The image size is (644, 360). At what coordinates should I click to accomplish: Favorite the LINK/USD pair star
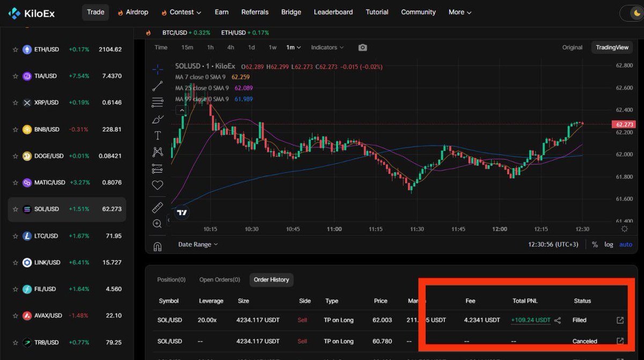[16, 263]
